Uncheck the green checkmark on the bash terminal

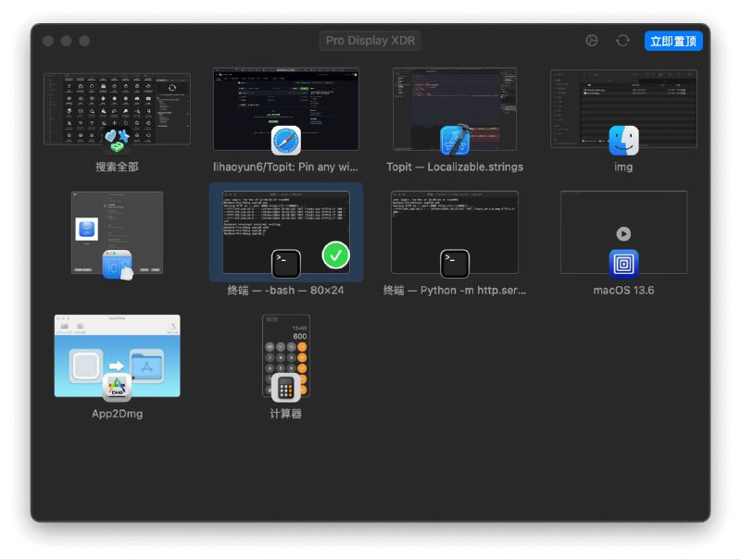click(x=335, y=255)
